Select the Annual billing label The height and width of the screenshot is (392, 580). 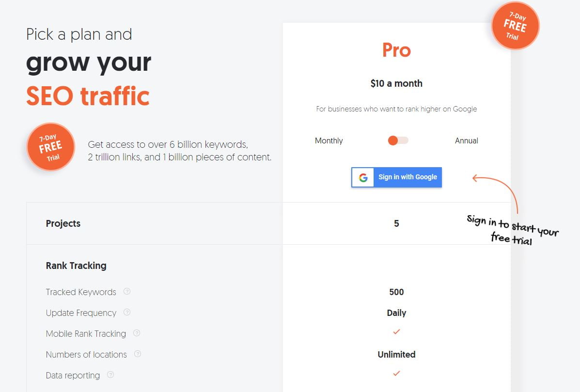467,141
